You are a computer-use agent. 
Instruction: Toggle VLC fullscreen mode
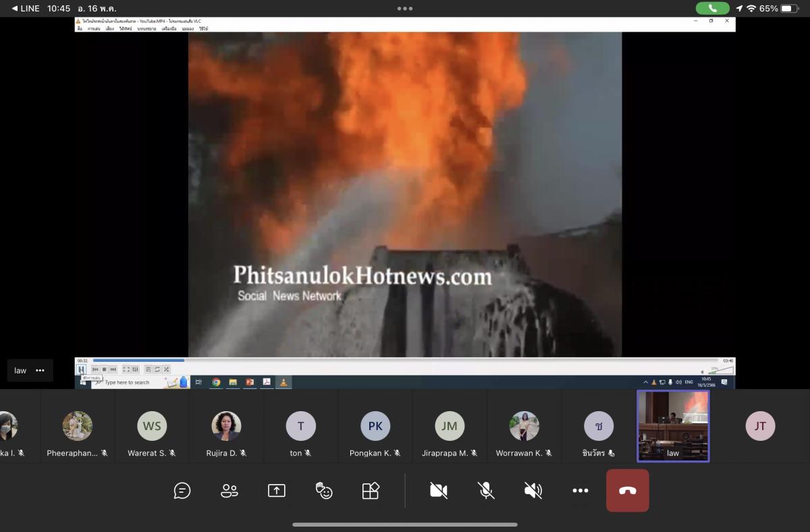click(126, 369)
